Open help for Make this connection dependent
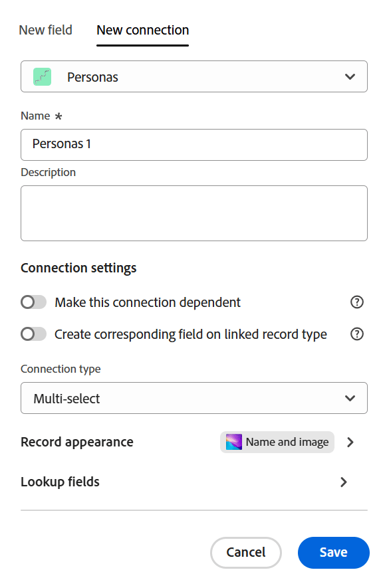385x588 pixels. pos(356,302)
